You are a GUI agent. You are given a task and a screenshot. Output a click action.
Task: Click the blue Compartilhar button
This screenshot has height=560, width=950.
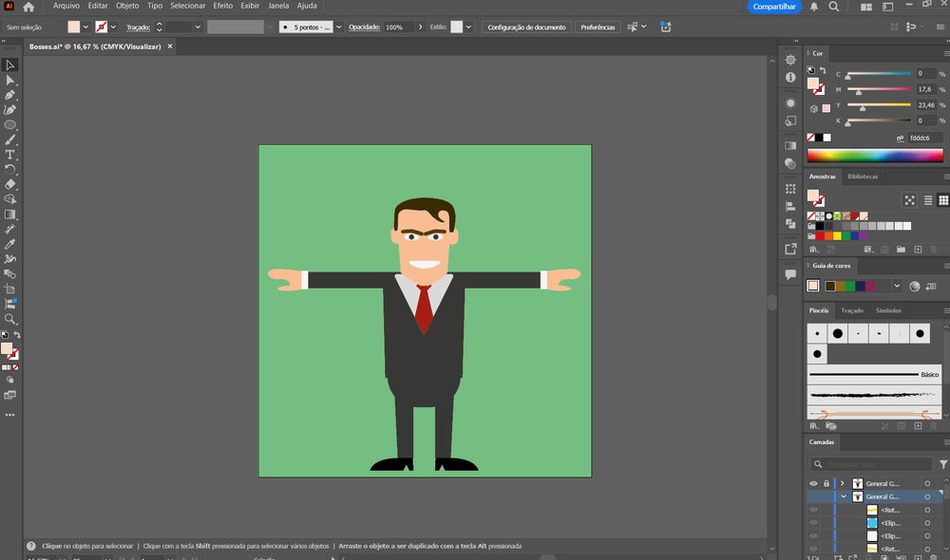click(x=772, y=7)
